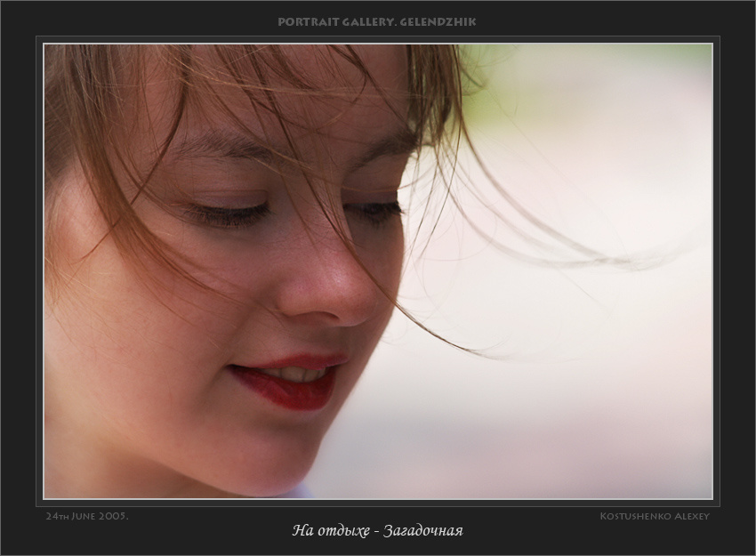756x556 pixels.
Task: Click the word "Загадочная" in the caption
Action: pos(422,531)
